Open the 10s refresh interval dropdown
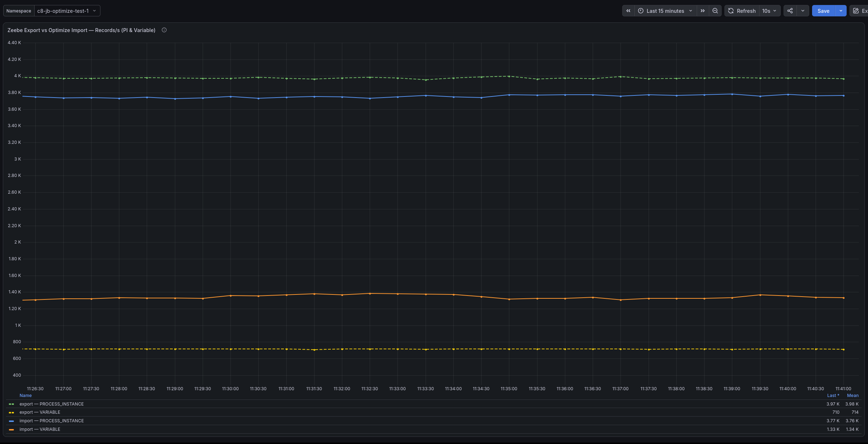The image size is (868, 444). coord(769,11)
